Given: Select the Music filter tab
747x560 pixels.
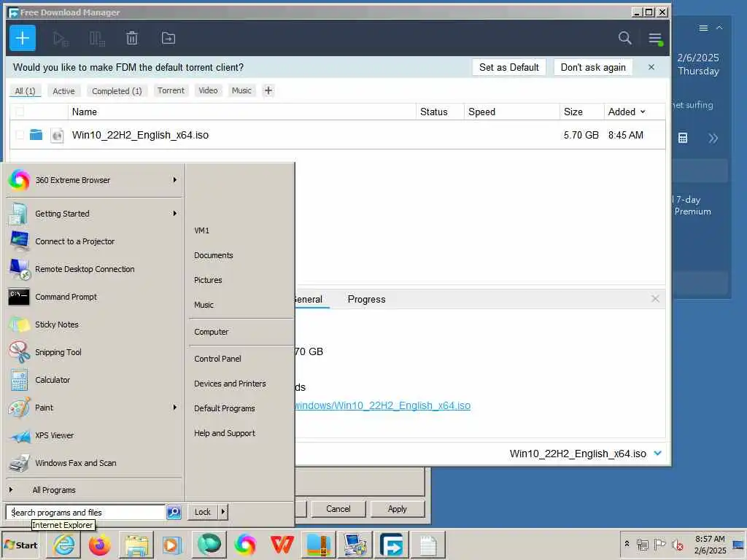Looking at the screenshot, I should pyautogui.click(x=241, y=90).
